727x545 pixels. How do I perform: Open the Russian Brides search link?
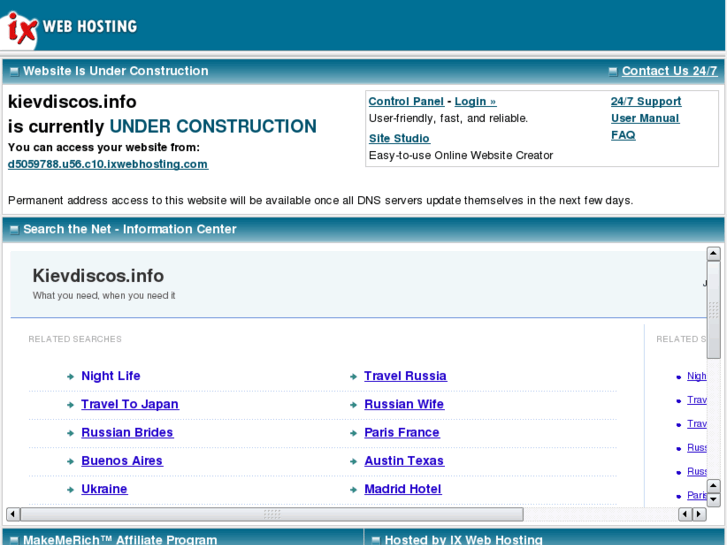(x=127, y=432)
